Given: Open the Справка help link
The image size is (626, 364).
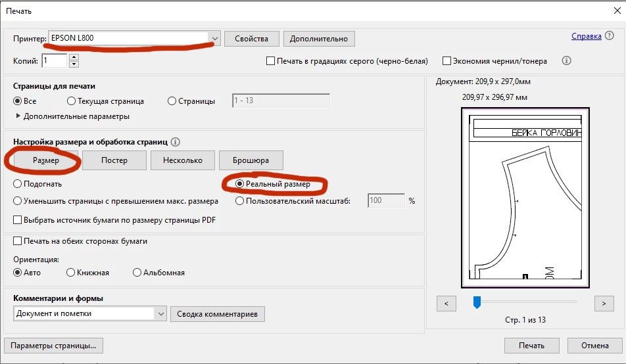Looking at the screenshot, I should pos(586,36).
